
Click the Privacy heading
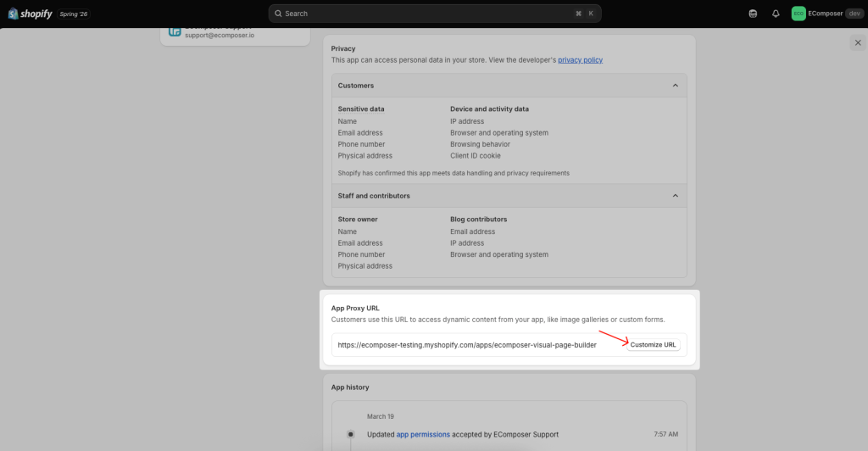click(343, 48)
